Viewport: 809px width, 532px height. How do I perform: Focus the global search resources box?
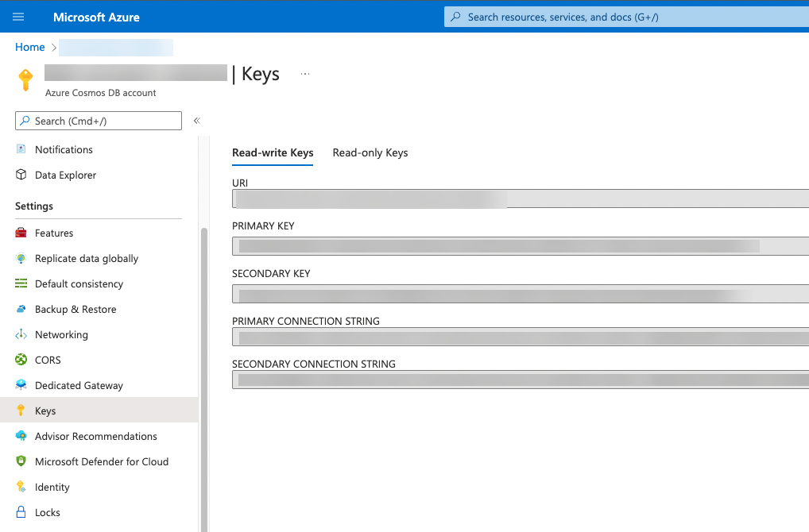point(626,17)
